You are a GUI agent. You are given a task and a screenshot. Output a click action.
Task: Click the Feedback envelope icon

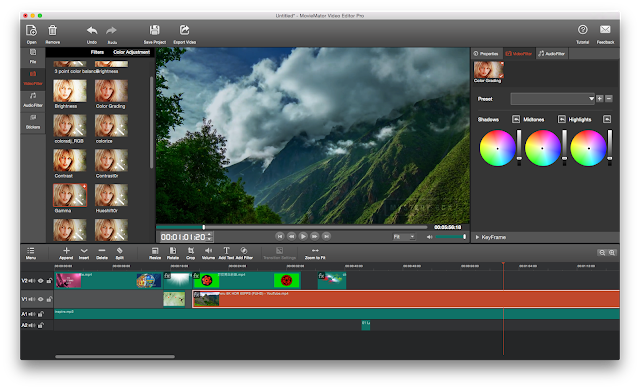pyautogui.click(x=605, y=30)
